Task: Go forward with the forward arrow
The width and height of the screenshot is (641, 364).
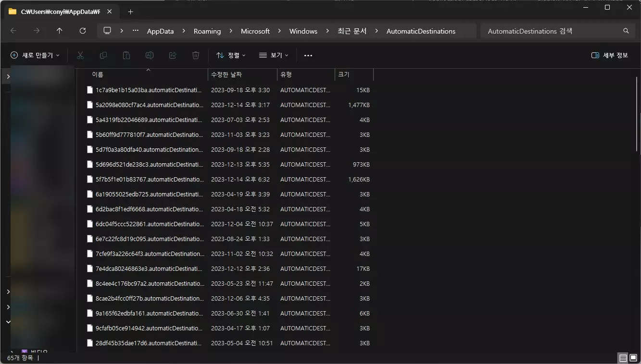Action: (x=37, y=31)
